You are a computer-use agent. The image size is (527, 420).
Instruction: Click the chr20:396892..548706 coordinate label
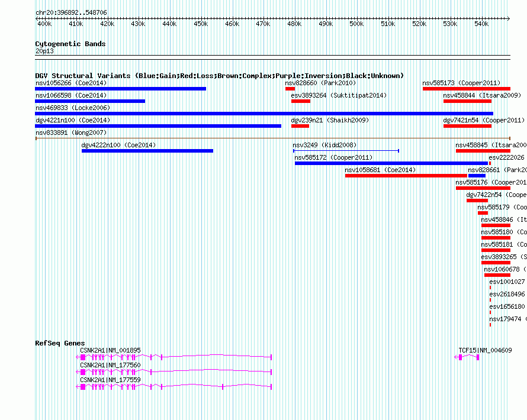point(71,12)
